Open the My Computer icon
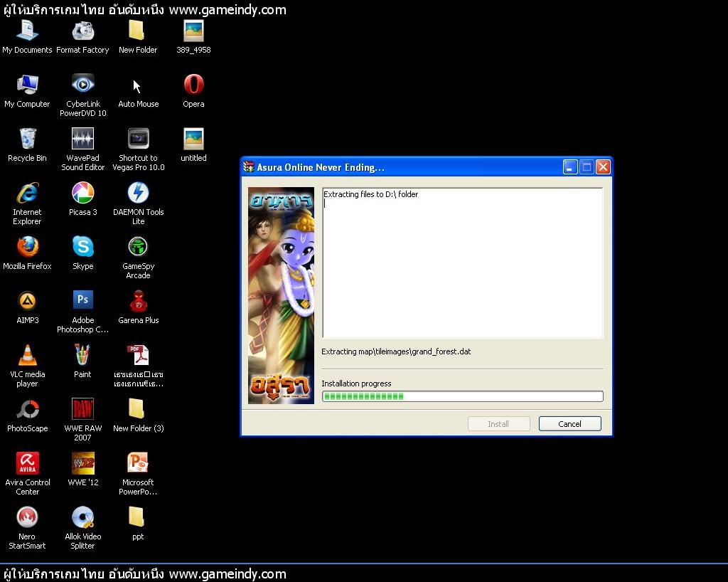Image resolution: width=728 pixels, height=582 pixels. click(x=28, y=85)
